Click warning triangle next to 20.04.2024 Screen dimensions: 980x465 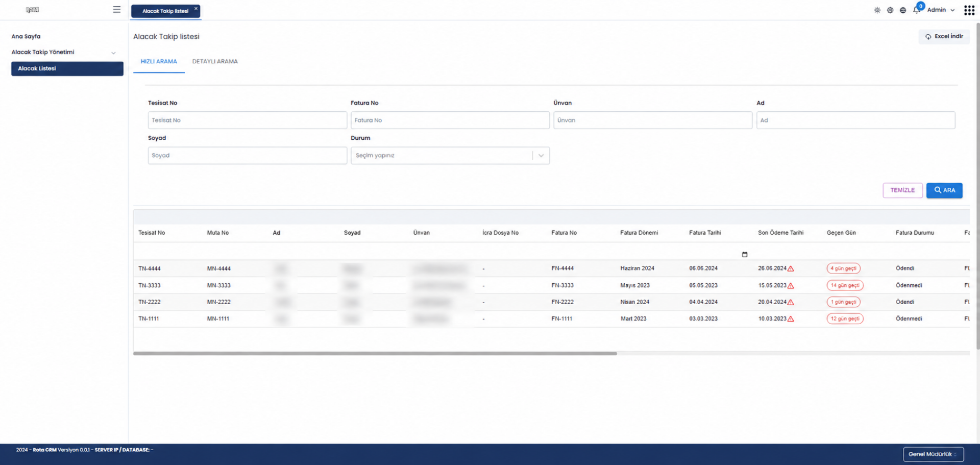tap(791, 302)
